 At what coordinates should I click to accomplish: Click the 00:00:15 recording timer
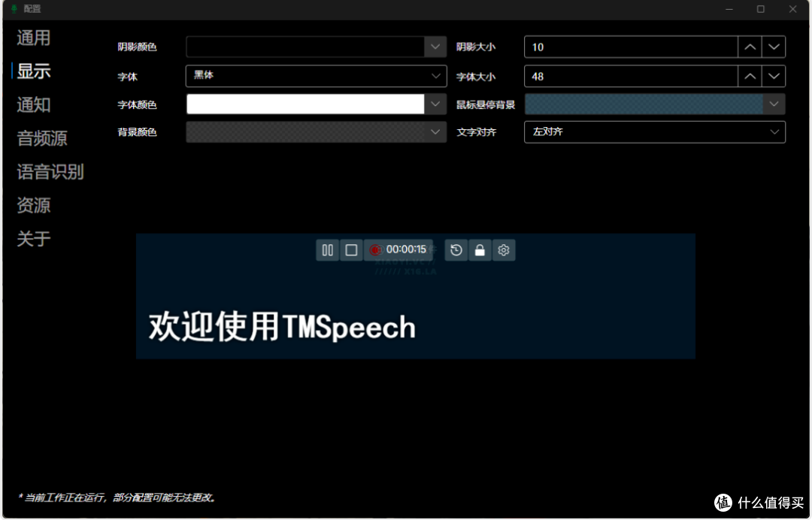tap(398, 250)
